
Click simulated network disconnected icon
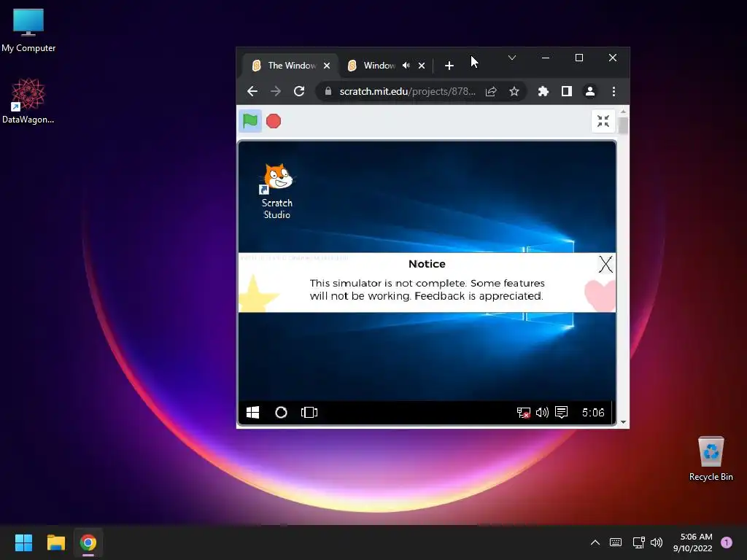(524, 413)
